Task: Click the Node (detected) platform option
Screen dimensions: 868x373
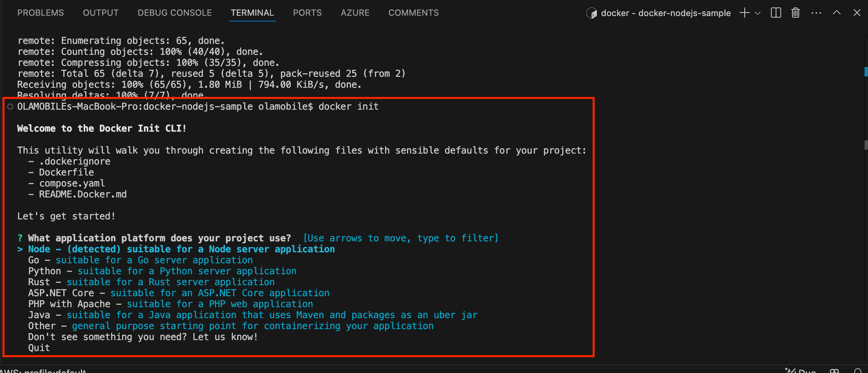Action: pyautogui.click(x=182, y=249)
